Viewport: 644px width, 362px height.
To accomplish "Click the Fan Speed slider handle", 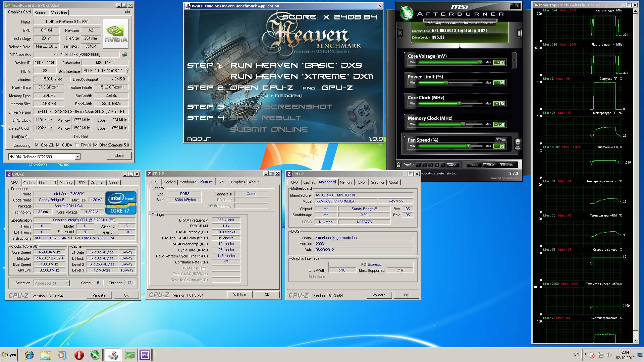I will [x=469, y=146].
